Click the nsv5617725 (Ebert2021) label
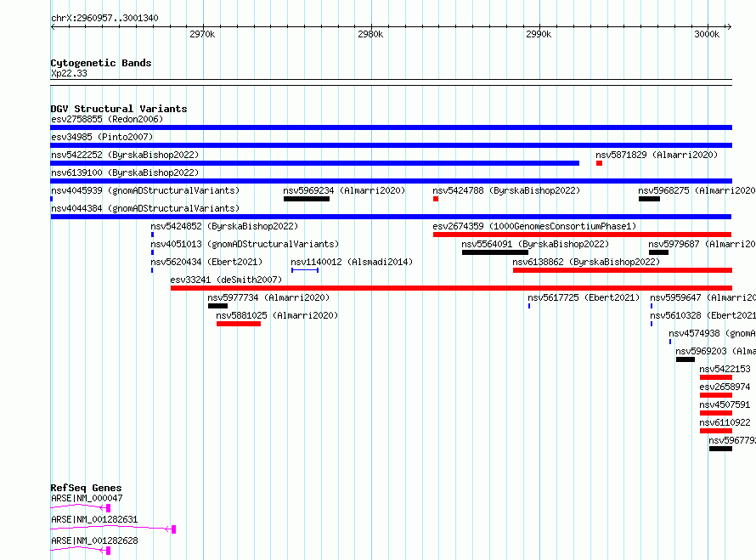 (x=584, y=297)
